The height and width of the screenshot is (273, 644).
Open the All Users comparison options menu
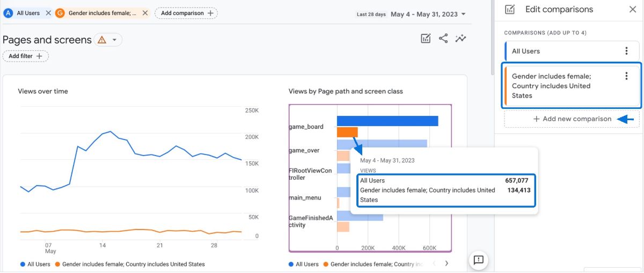point(626,51)
